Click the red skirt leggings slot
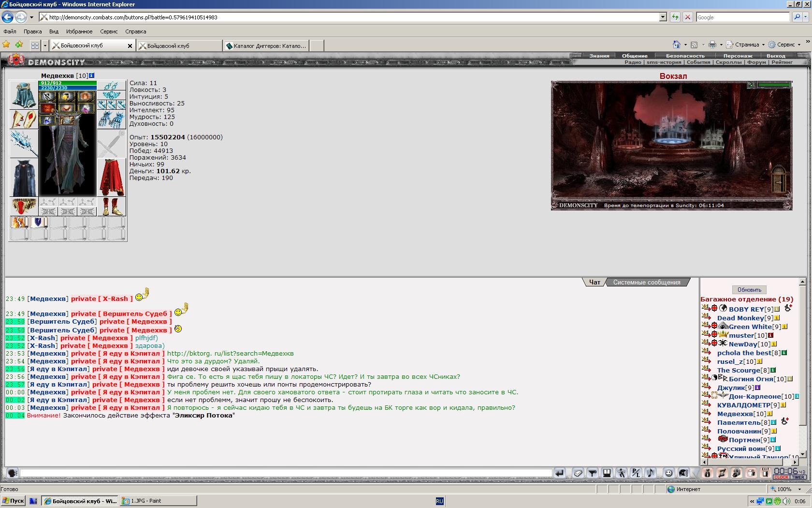 pyautogui.click(x=112, y=178)
